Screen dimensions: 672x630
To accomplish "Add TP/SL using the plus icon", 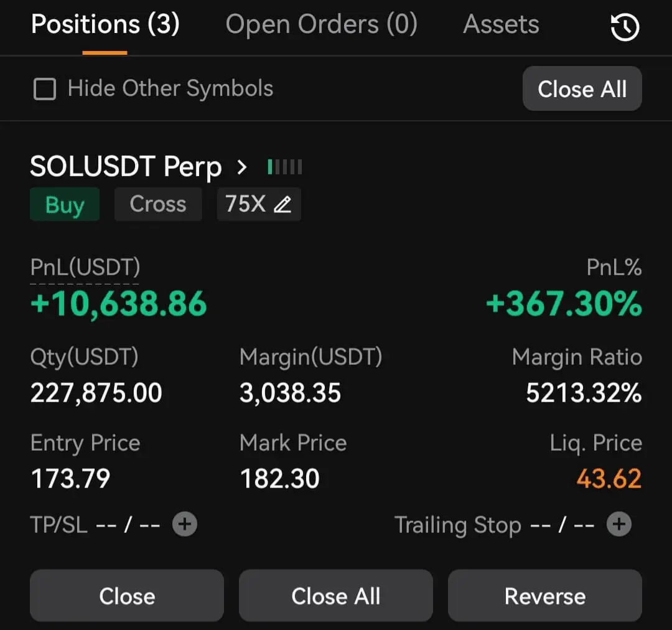I will point(185,524).
